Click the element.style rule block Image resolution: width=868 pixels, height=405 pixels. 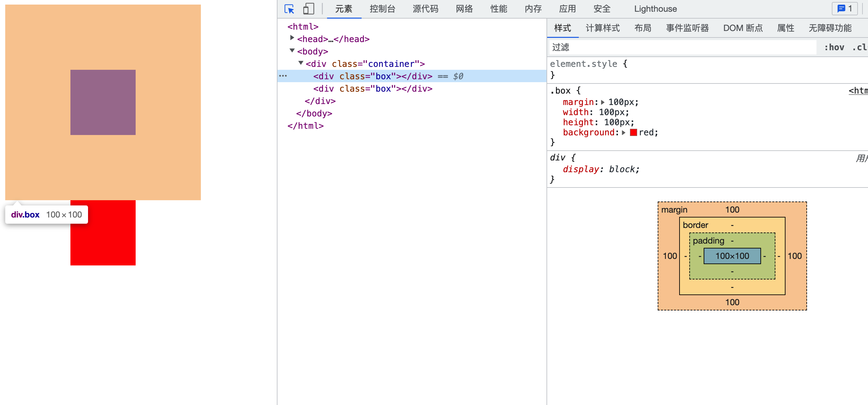click(x=707, y=69)
